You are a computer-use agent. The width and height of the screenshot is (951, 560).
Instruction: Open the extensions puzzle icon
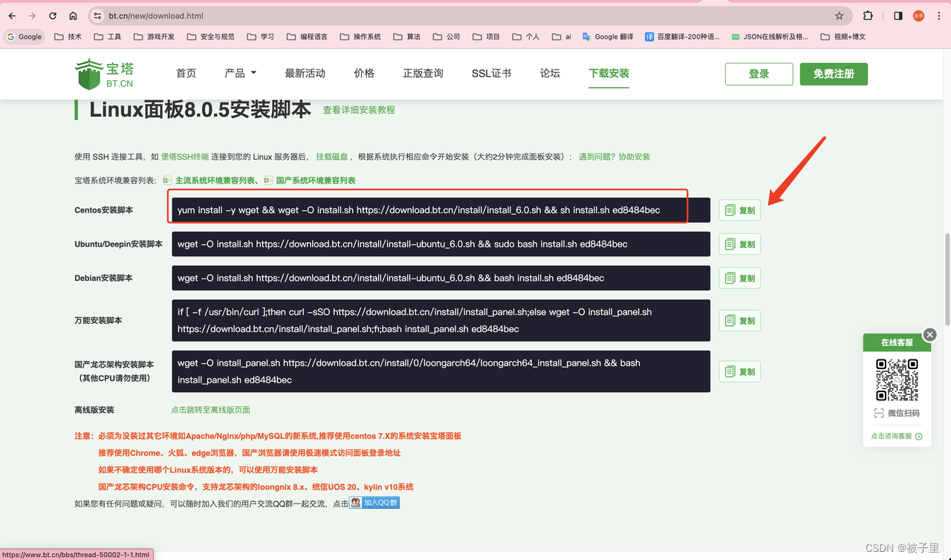pyautogui.click(x=868, y=16)
